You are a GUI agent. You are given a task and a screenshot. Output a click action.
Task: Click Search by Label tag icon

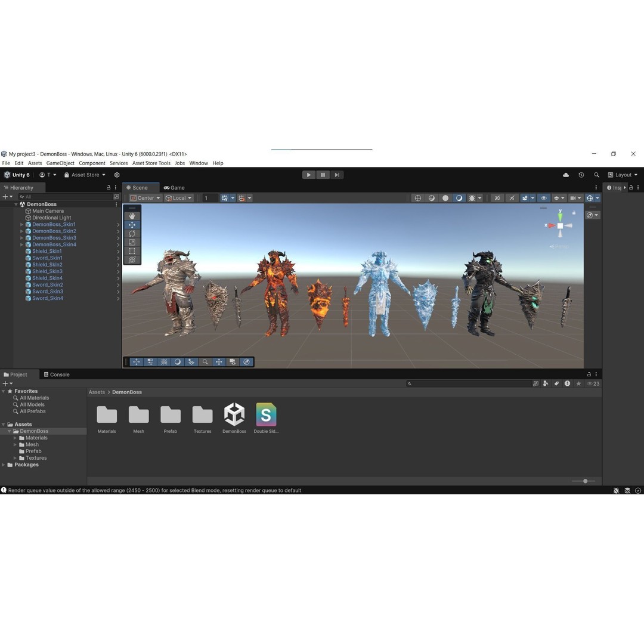(556, 383)
